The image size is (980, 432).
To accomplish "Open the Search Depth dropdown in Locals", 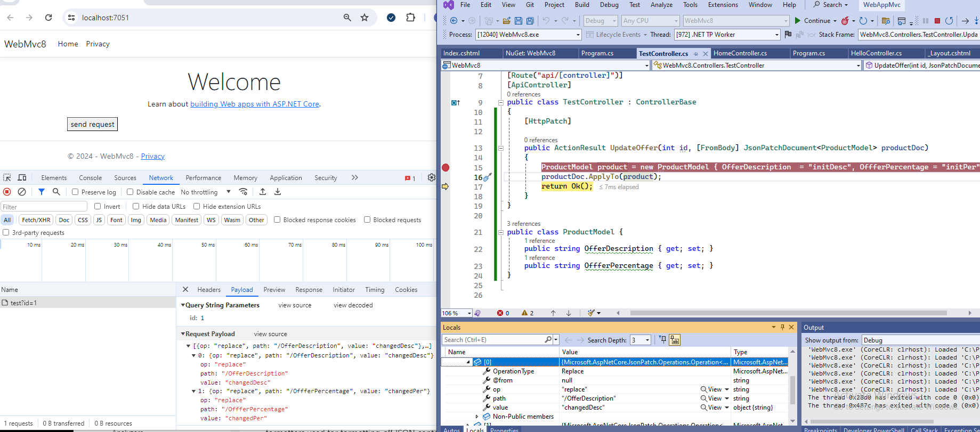I will point(641,340).
